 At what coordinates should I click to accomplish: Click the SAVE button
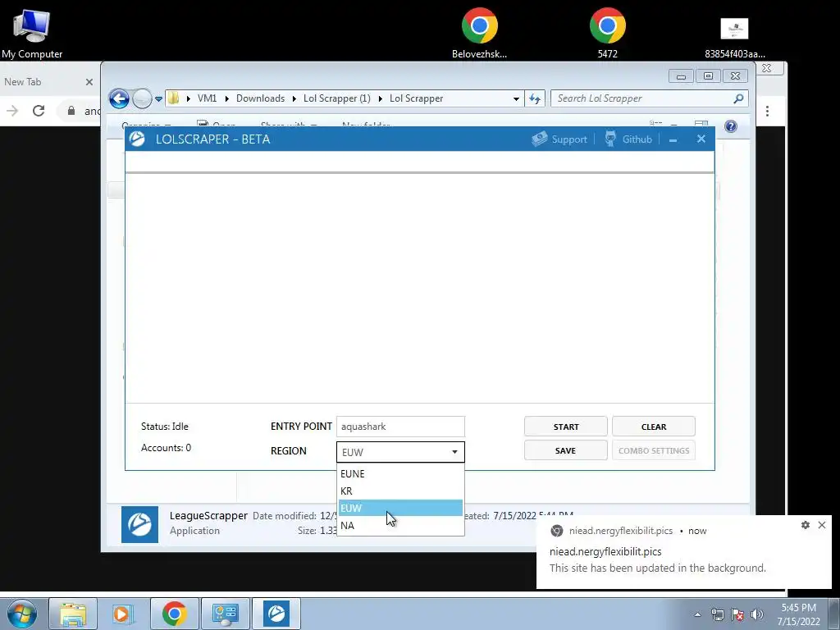tap(566, 450)
